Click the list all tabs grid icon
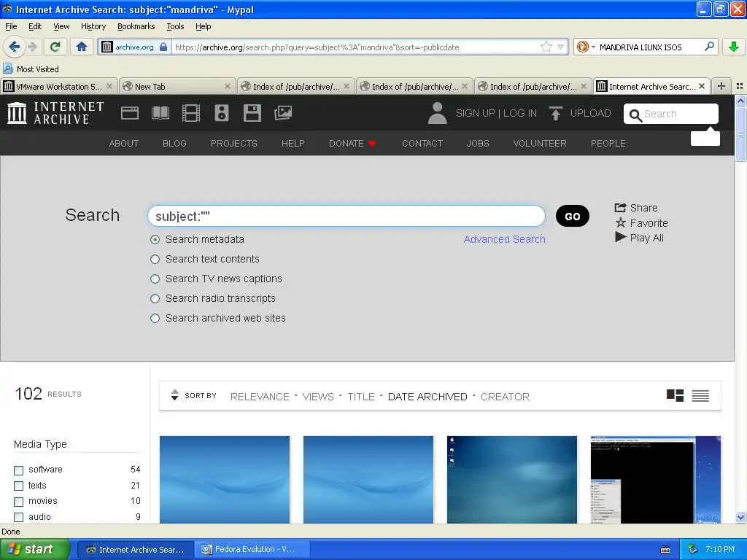Screen dimensions: 747x560 coord(740,86)
